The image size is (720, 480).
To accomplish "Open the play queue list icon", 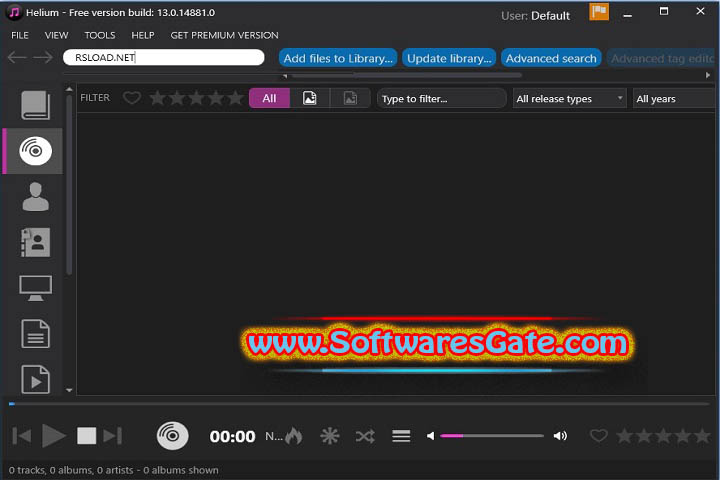I will tap(401, 436).
